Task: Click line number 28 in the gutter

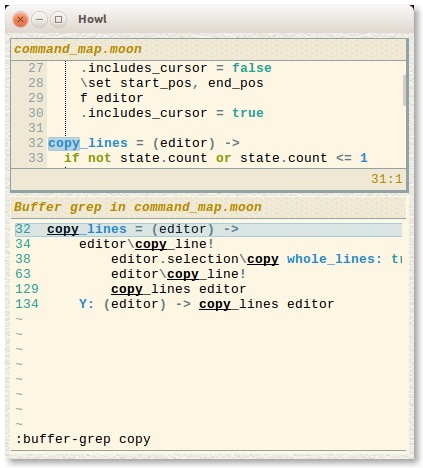Action: click(x=36, y=83)
